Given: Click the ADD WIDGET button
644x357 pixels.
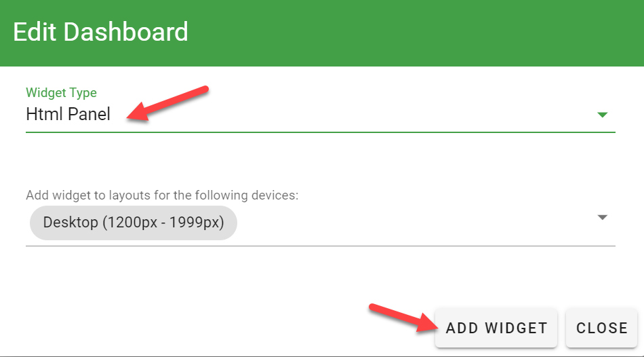Looking at the screenshot, I should pyautogui.click(x=496, y=328).
